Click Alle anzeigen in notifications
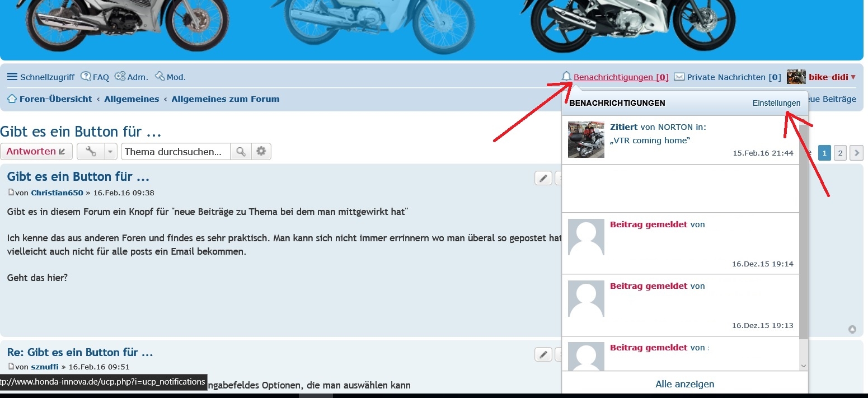 point(684,384)
